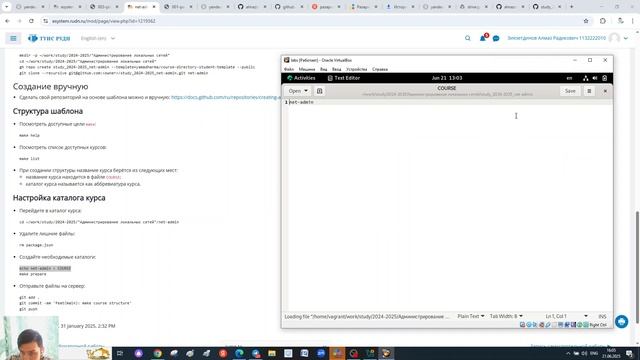Click the 'make list' command text
This screenshot has width=640, height=360.
coord(29,158)
